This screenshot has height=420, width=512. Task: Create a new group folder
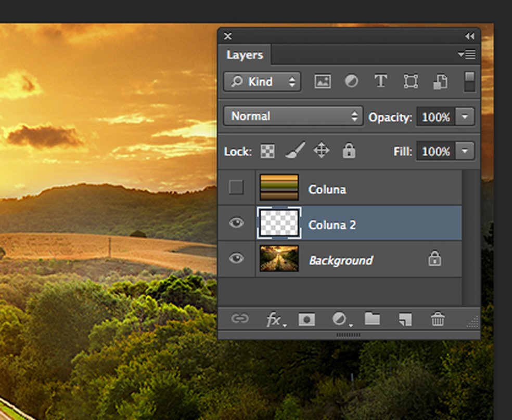pos(372,319)
